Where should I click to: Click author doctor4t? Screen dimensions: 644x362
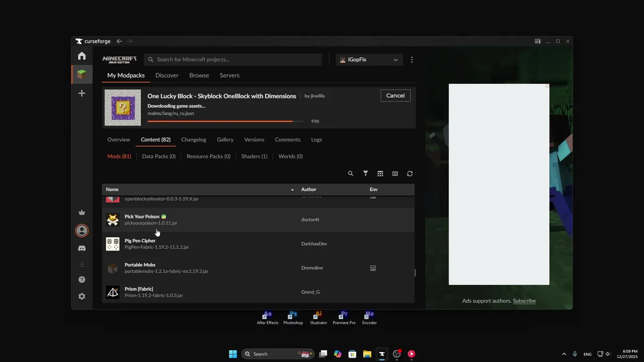310,220
